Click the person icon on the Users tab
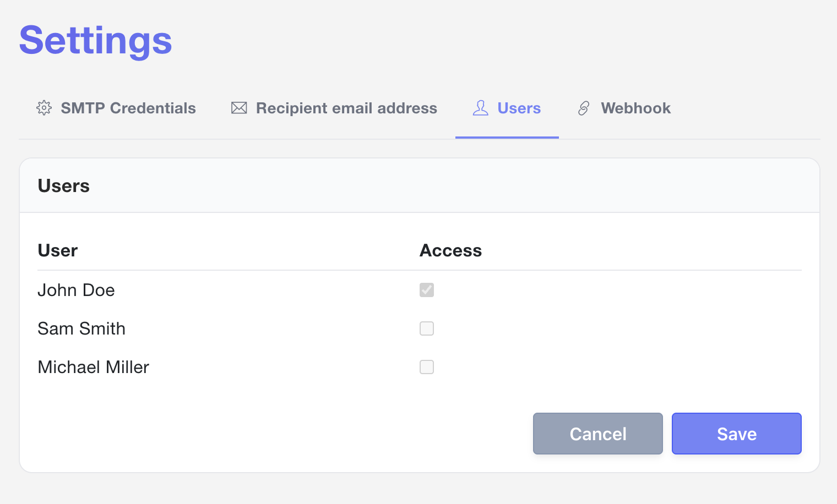 point(480,108)
